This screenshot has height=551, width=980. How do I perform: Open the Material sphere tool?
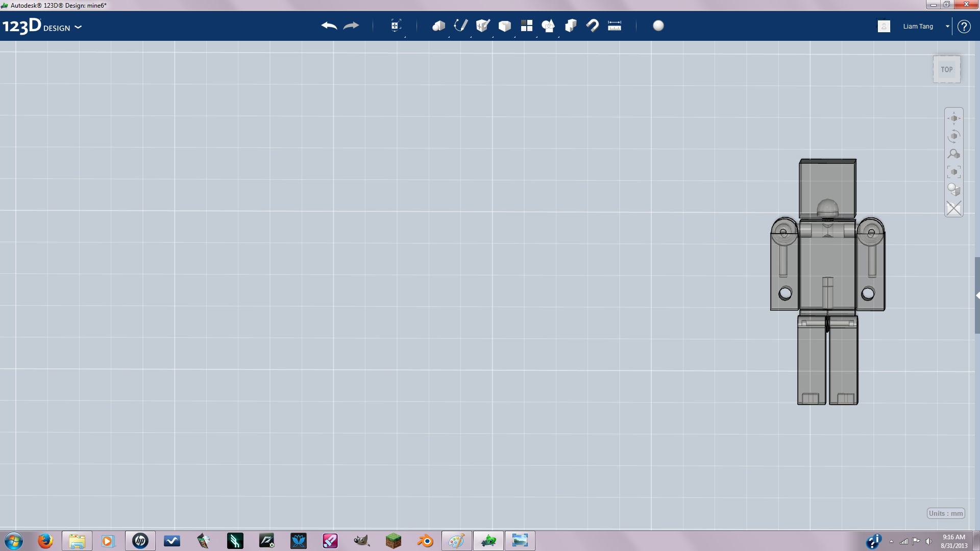[x=658, y=26]
